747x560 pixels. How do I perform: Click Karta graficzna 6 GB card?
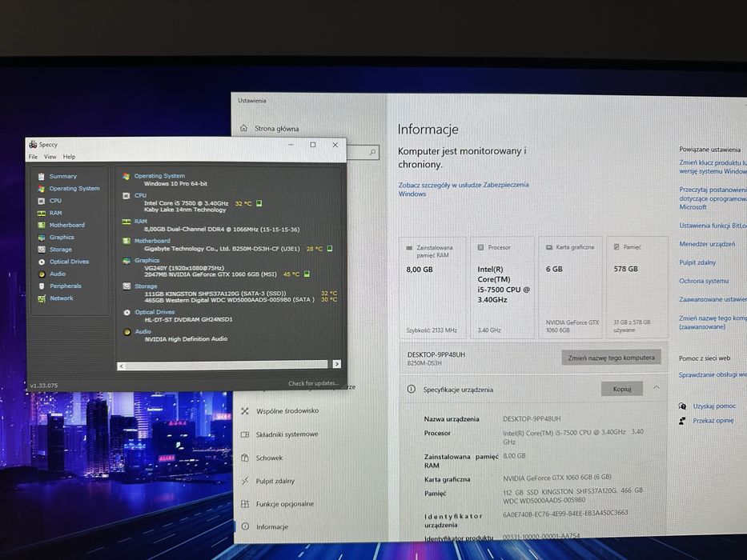[571, 288]
